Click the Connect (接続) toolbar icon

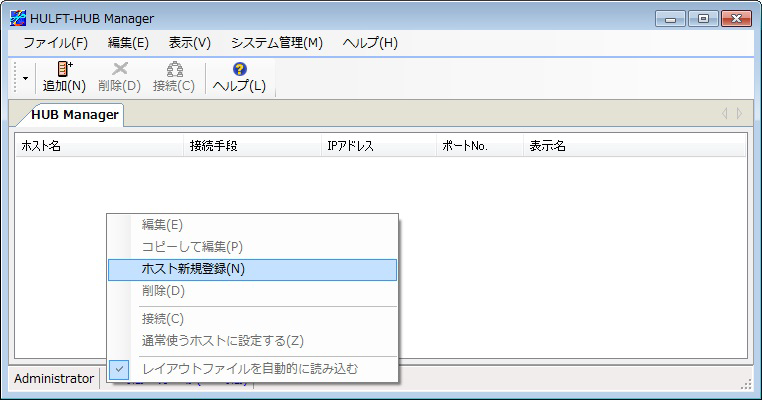click(174, 77)
